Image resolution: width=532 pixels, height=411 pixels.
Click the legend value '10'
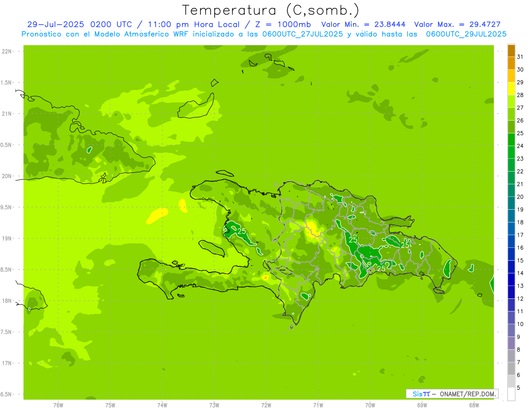tap(520, 324)
